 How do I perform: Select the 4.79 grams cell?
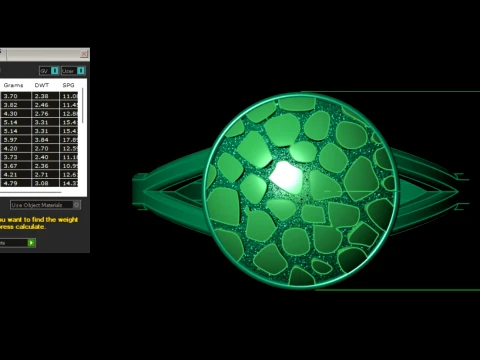click(16, 183)
